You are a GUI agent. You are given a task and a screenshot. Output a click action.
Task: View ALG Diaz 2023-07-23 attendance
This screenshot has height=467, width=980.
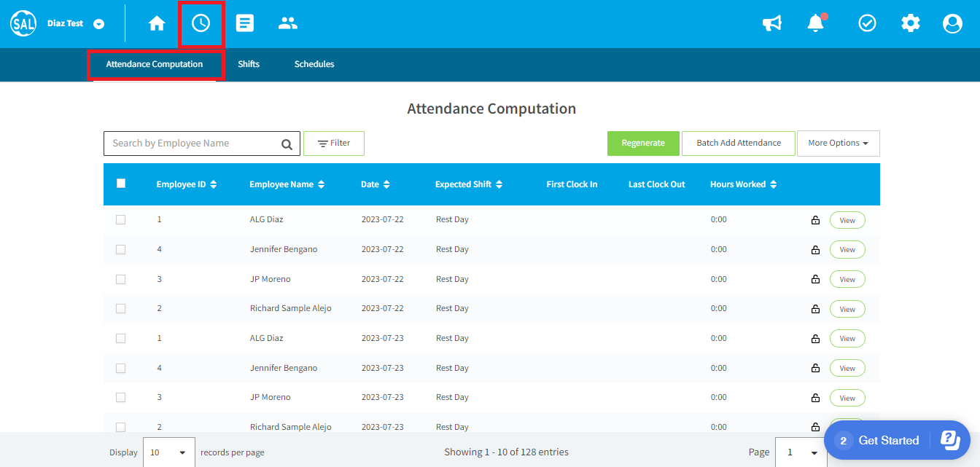847,339
